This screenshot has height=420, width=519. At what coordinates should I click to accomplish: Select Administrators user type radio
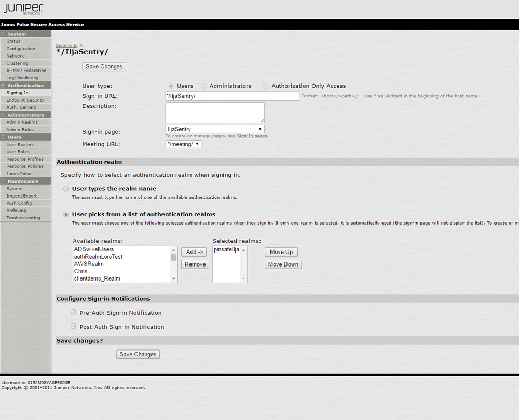click(x=203, y=86)
